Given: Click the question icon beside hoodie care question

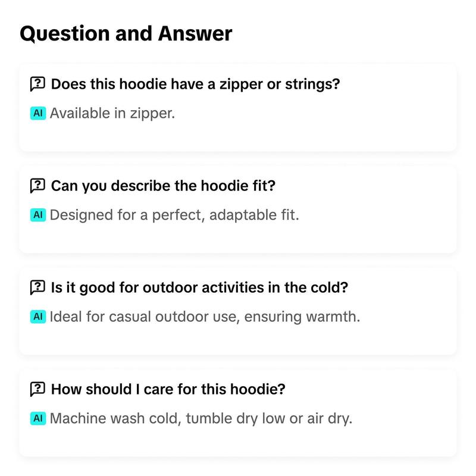Looking at the screenshot, I should (37, 389).
